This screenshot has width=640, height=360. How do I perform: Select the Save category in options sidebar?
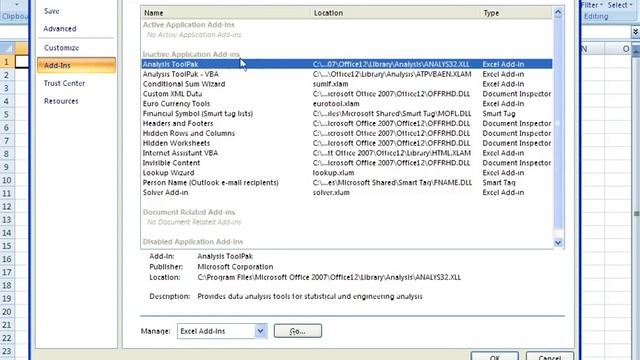click(x=51, y=11)
